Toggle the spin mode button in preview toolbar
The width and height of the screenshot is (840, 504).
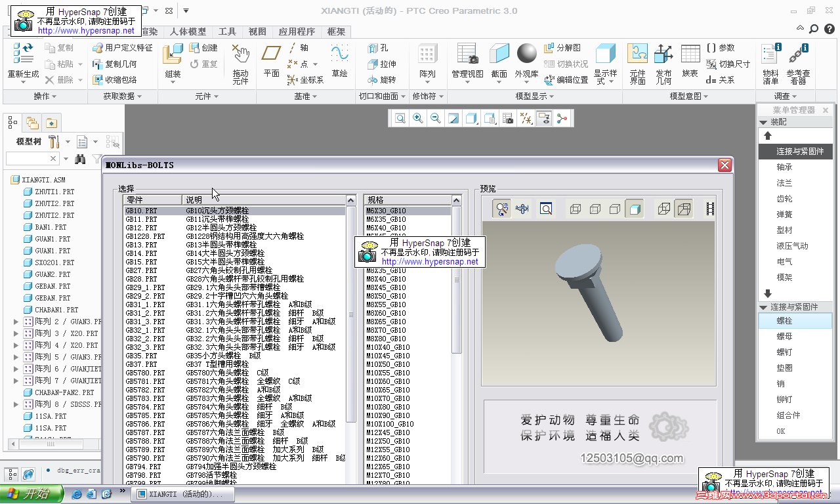[x=502, y=209]
